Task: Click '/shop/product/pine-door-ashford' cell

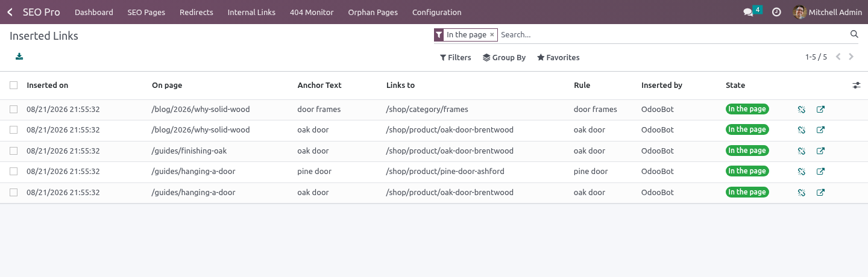Action: (x=445, y=172)
